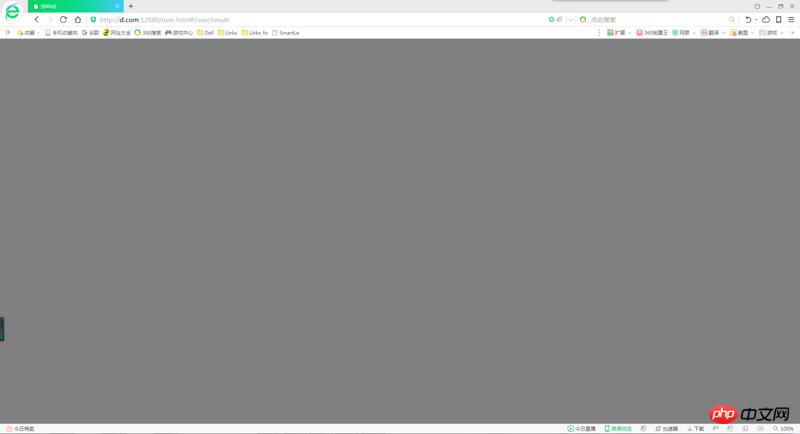
Task: Click 今日特卖 in the status bar
Action: [x=20, y=429]
